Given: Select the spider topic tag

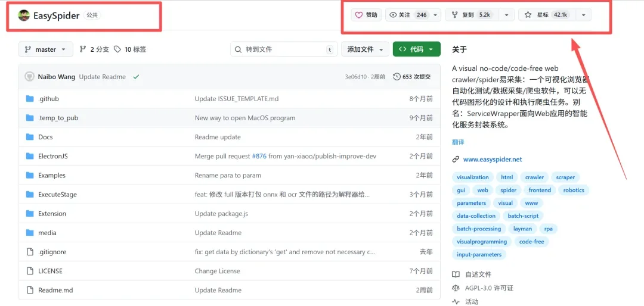Looking at the screenshot, I should pyautogui.click(x=508, y=191).
